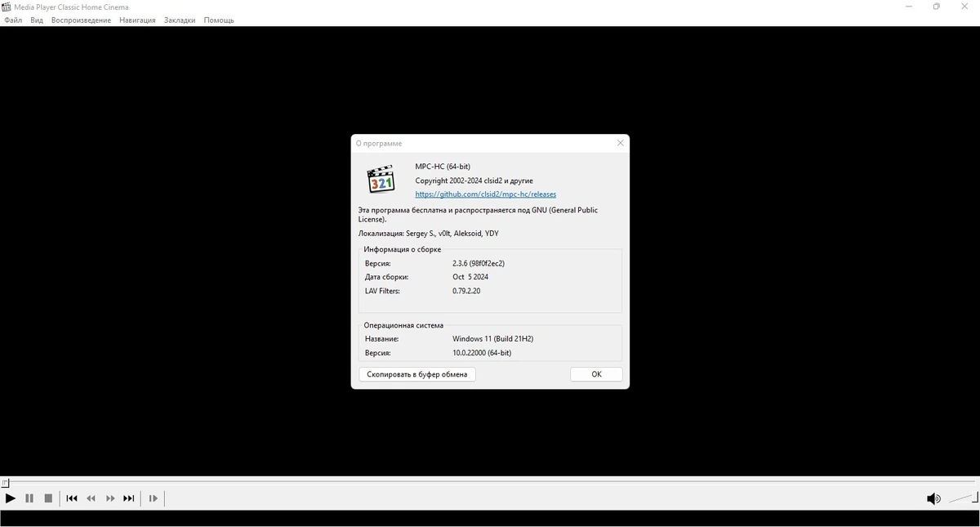Click the Локализация translators line
This screenshot has height=527, width=980.
[x=429, y=234]
